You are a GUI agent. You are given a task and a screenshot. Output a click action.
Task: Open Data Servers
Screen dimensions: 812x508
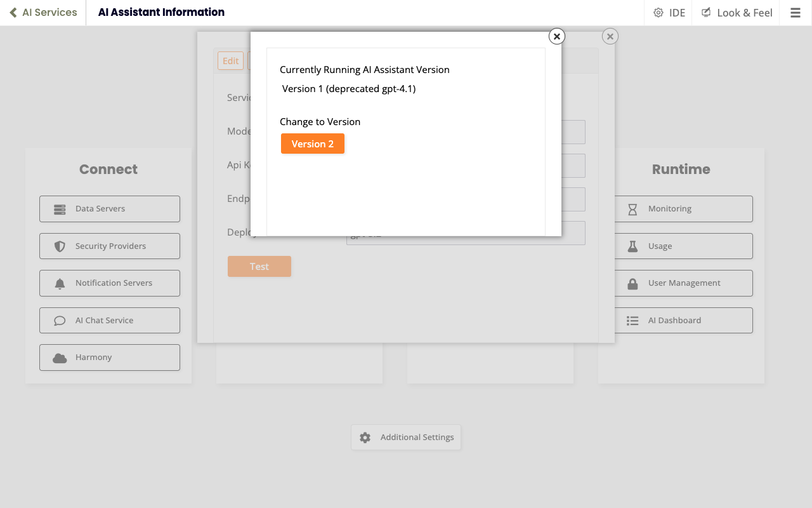[x=109, y=209]
